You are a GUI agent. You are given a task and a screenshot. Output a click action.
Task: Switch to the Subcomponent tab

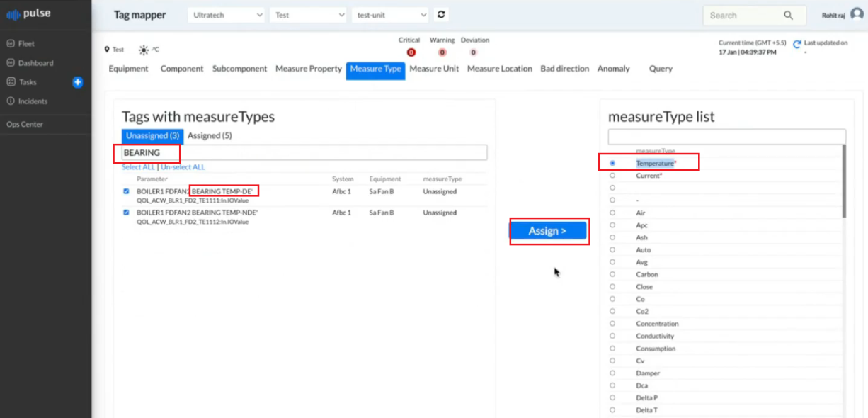(240, 69)
